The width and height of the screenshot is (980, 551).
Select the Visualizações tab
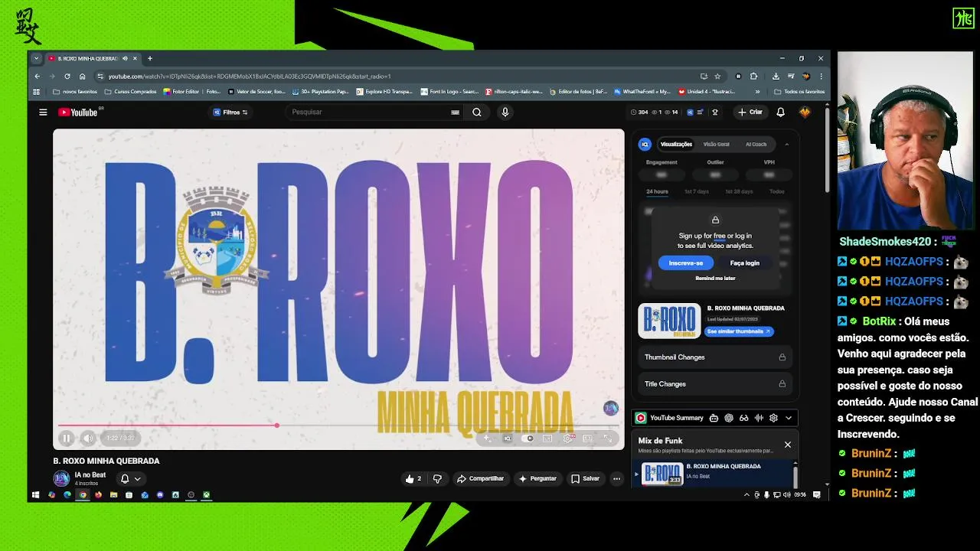[x=676, y=144]
